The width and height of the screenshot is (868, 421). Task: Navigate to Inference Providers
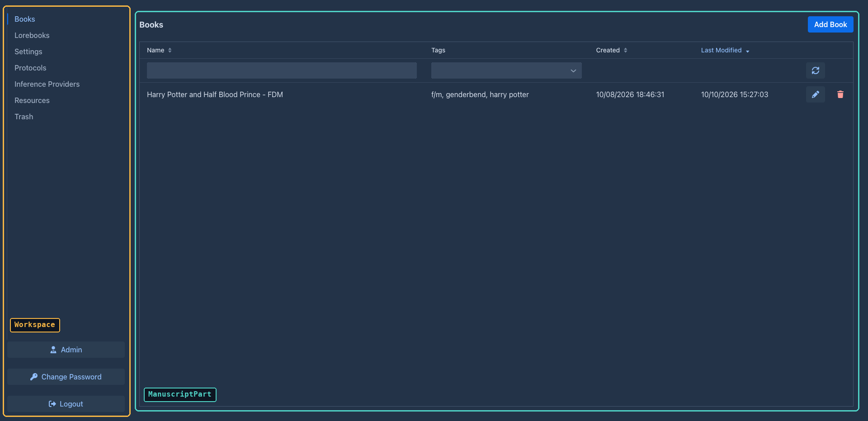point(47,84)
